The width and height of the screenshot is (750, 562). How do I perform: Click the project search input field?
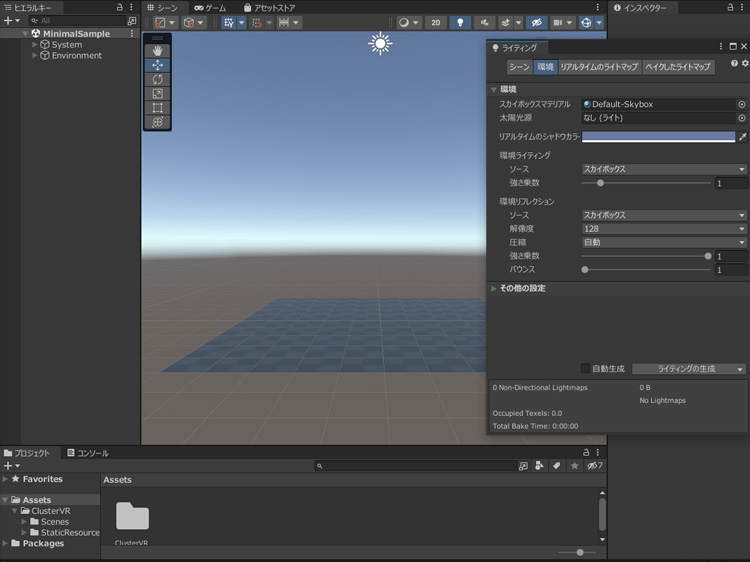pos(415,466)
